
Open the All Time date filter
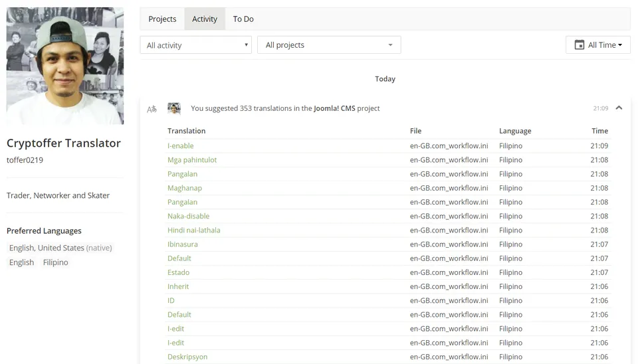(x=598, y=45)
